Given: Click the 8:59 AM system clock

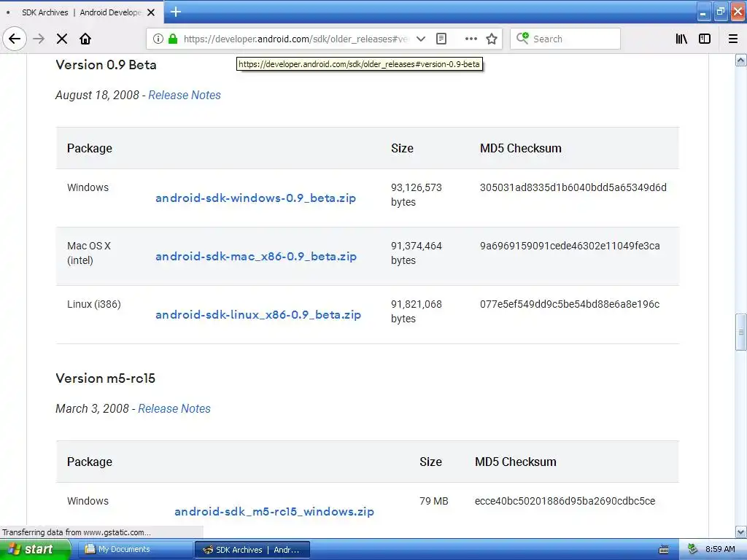Looking at the screenshot, I should (x=720, y=550).
